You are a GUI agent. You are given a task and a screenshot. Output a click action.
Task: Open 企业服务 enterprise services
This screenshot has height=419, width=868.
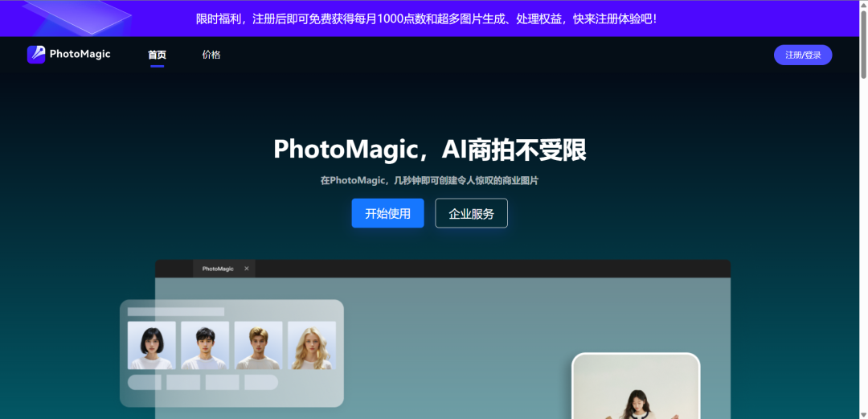(471, 213)
